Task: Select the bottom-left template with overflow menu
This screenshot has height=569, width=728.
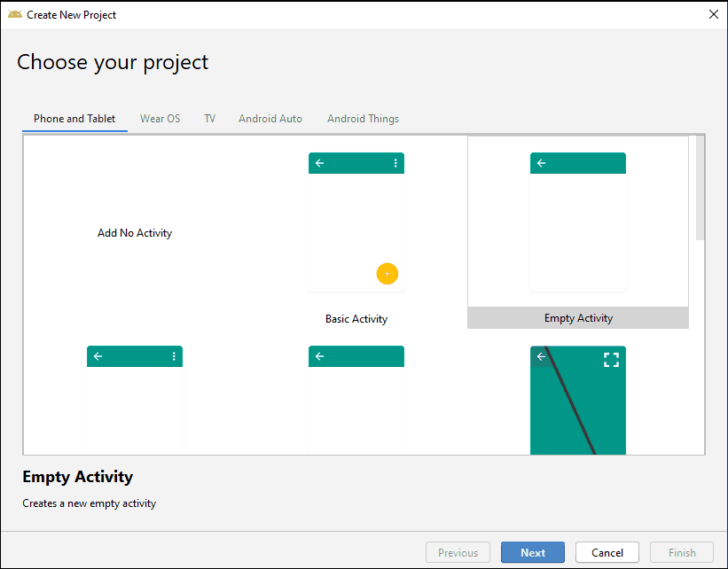Action: (x=135, y=400)
